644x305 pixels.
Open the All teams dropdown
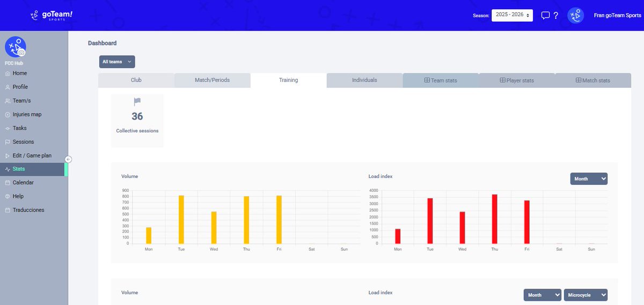point(117,62)
